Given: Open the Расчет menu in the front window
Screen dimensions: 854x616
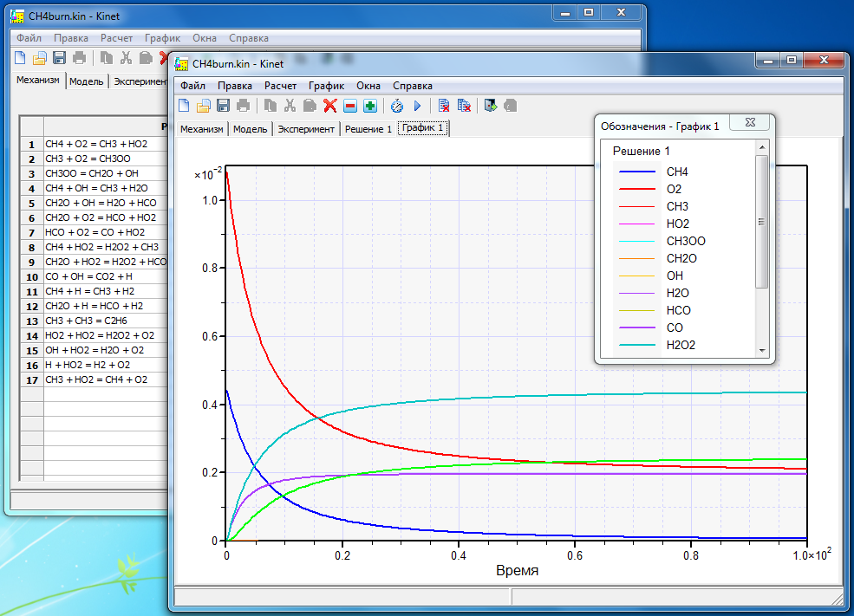Looking at the screenshot, I should coord(281,86).
